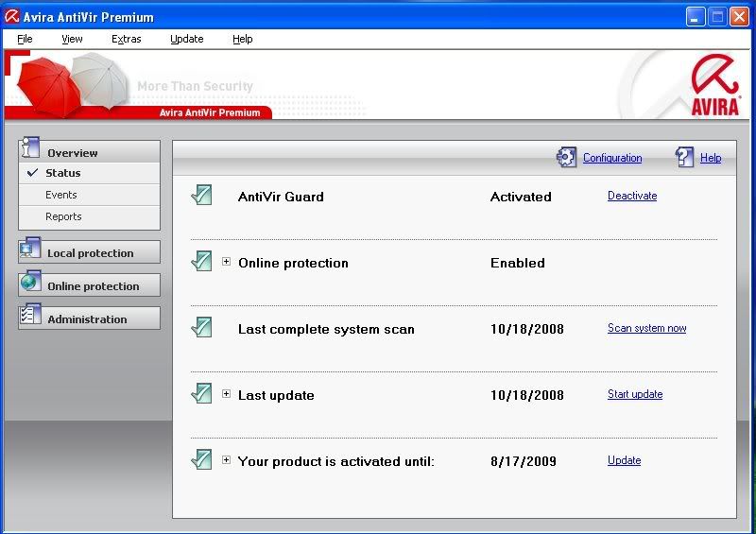Click the Activated status text
756x534 pixels.
(521, 197)
